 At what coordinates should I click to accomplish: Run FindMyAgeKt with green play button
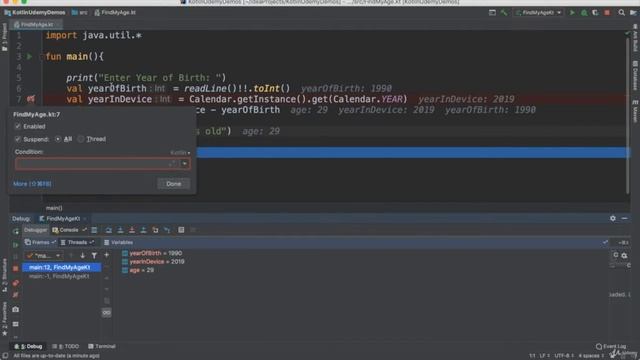pos(572,13)
